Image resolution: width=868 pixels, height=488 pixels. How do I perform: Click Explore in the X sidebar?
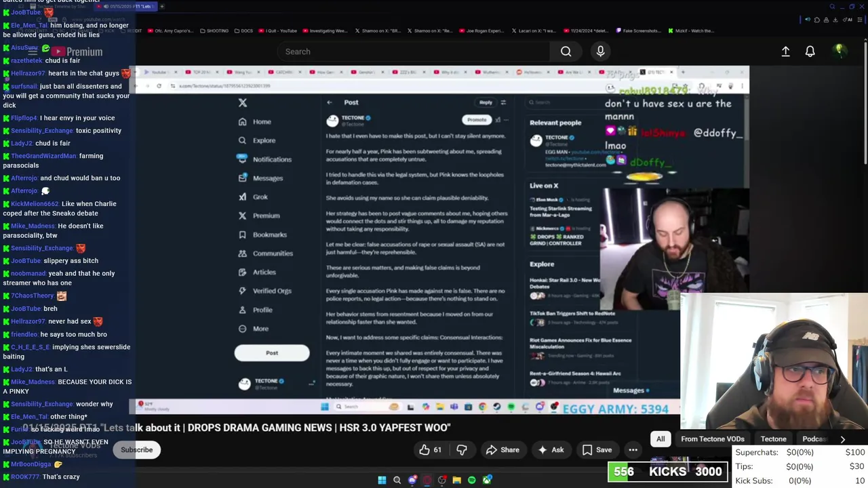257,140
